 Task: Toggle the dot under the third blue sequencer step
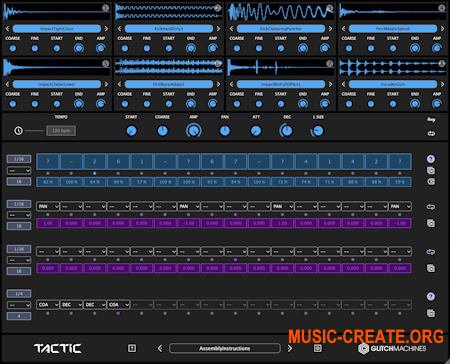click(x=95, y=173)
